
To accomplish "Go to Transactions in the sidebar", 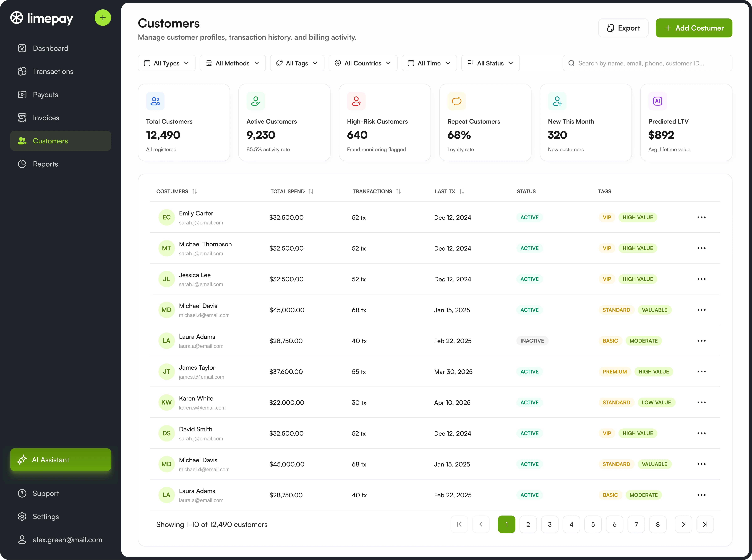I will pos(61,72).
